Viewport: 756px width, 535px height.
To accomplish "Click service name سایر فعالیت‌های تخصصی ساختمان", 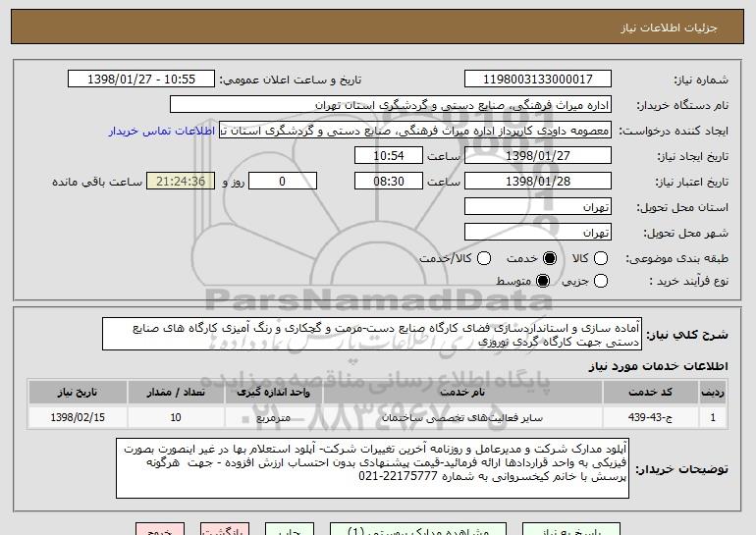I will (462, 417).
